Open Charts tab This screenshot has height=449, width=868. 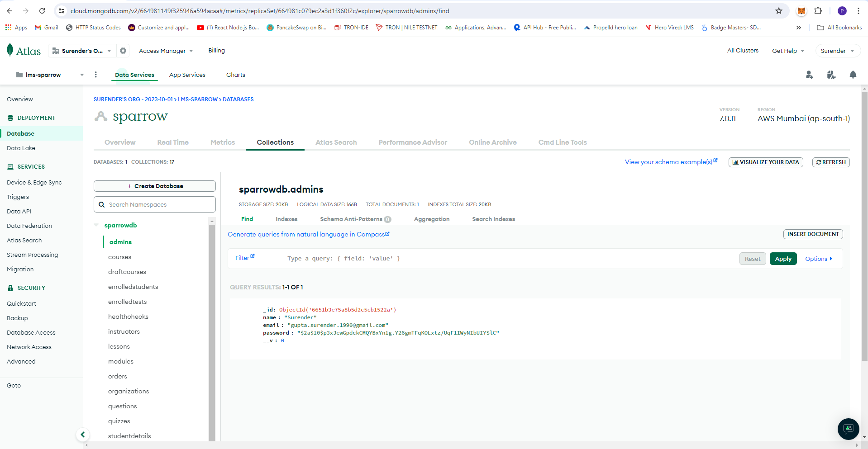[236, 75]
